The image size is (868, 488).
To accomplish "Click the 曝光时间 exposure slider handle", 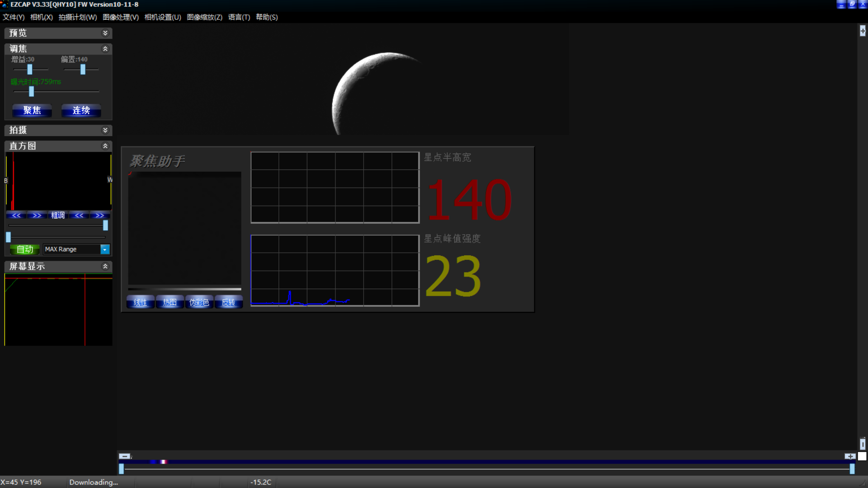I will pos(31,91).
